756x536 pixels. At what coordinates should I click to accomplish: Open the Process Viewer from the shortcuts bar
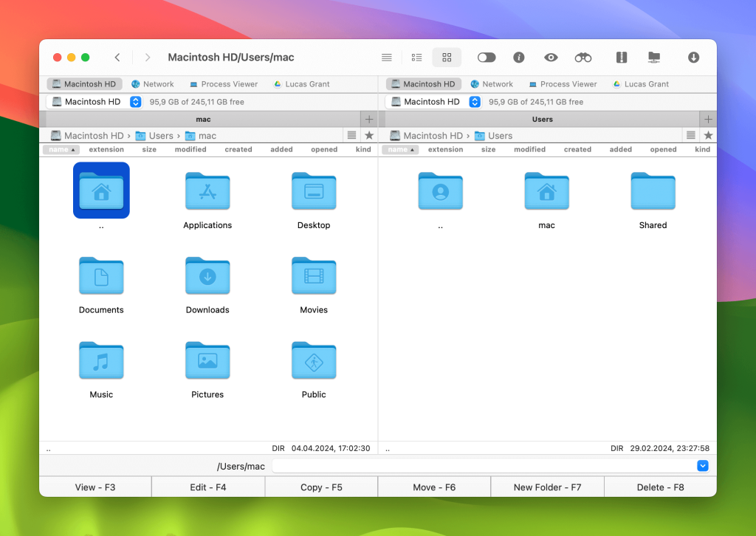224,83
